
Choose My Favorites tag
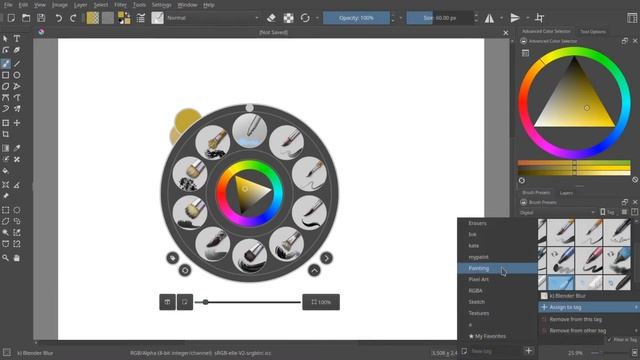(x=497, y=336)
